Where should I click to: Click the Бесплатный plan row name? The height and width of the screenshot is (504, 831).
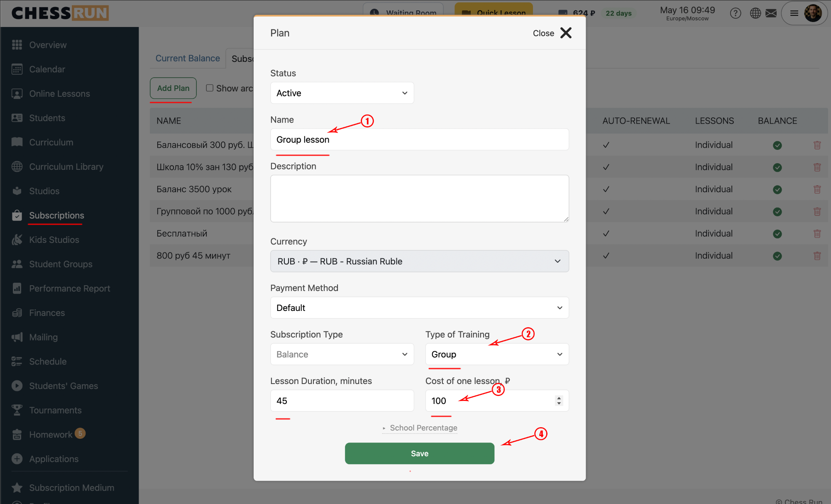pos(182,234)
